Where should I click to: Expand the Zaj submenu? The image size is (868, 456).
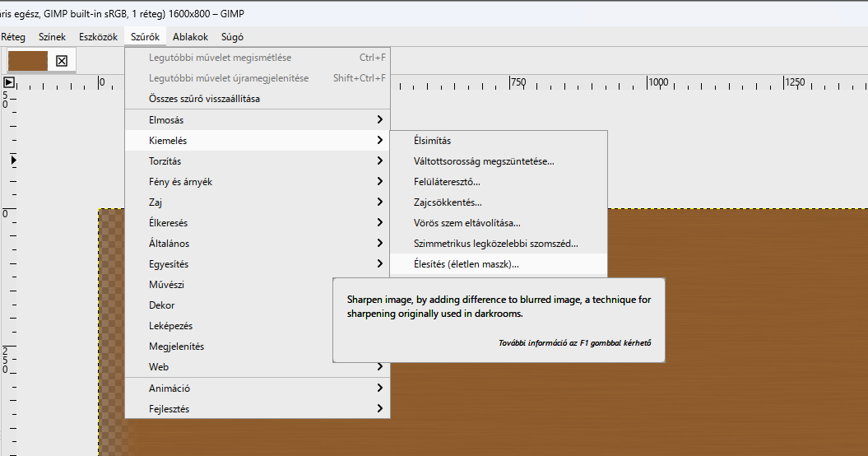coord(258,202)
